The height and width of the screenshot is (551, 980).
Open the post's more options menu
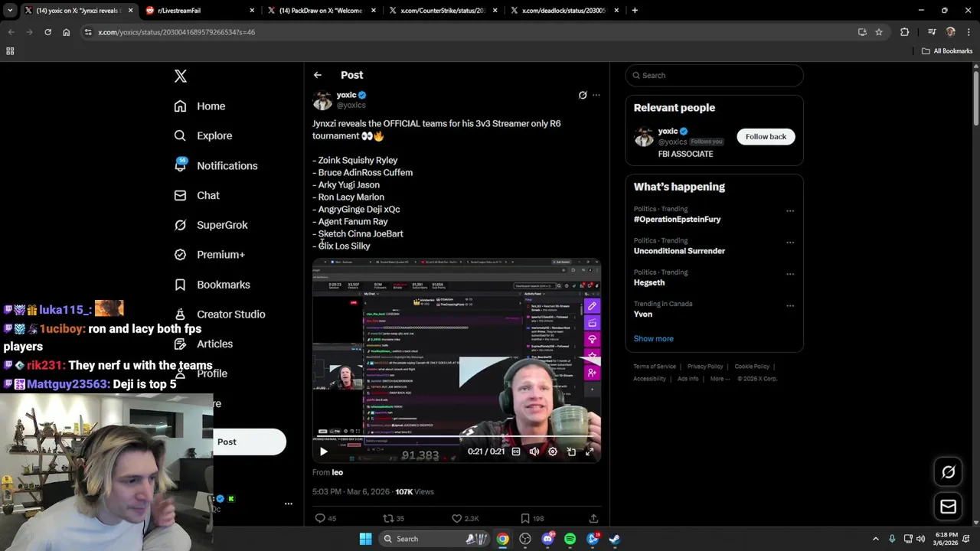point(596,95)
